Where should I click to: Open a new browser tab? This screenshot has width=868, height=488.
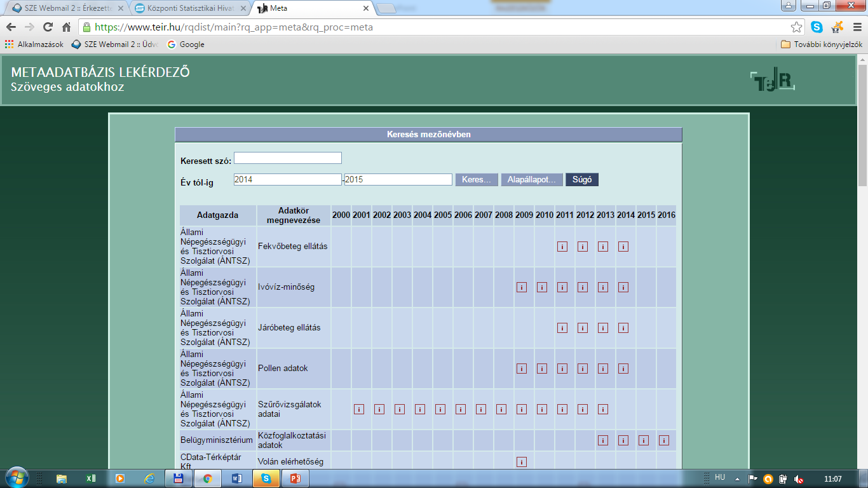click(386, 8)
